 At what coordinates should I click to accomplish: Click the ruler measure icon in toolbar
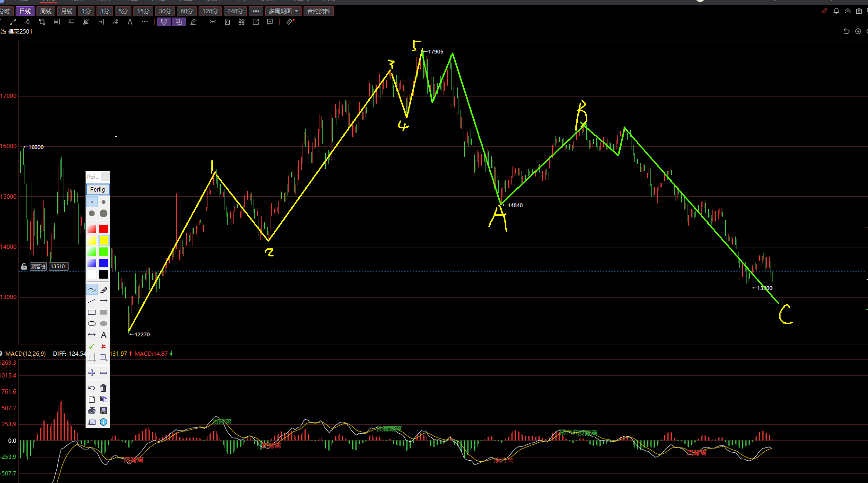pos(290,22)
